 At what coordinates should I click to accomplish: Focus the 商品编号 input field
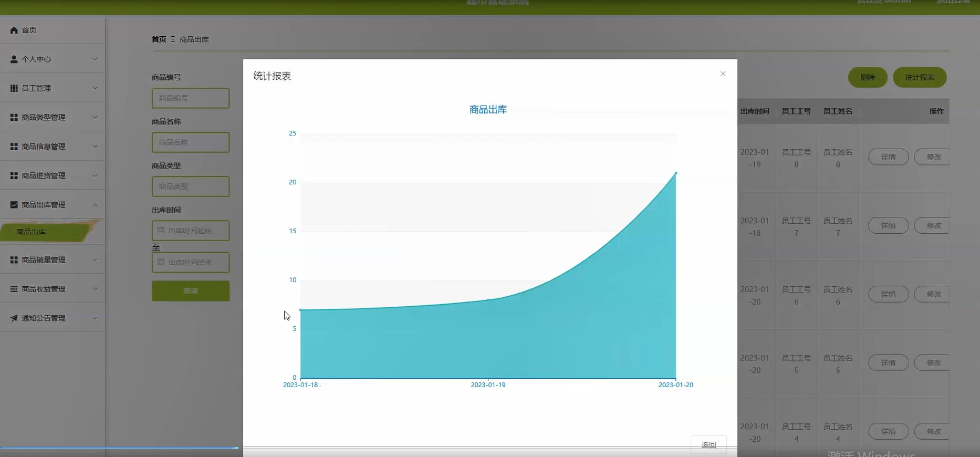point(191,98)
